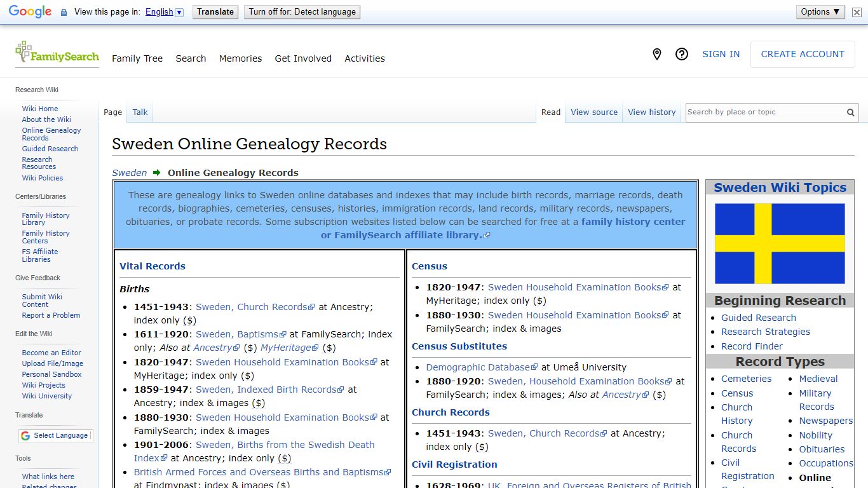Open the Vital Records heading link
Viewport: 868px width, 488px height.
tap(153, 266)
